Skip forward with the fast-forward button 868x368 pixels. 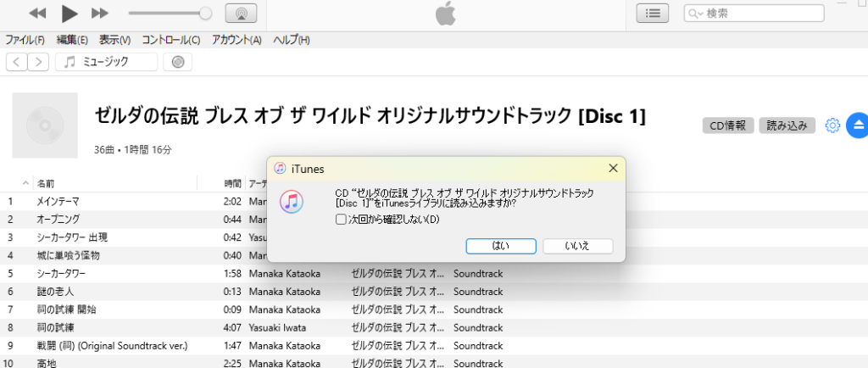point(100,14)
